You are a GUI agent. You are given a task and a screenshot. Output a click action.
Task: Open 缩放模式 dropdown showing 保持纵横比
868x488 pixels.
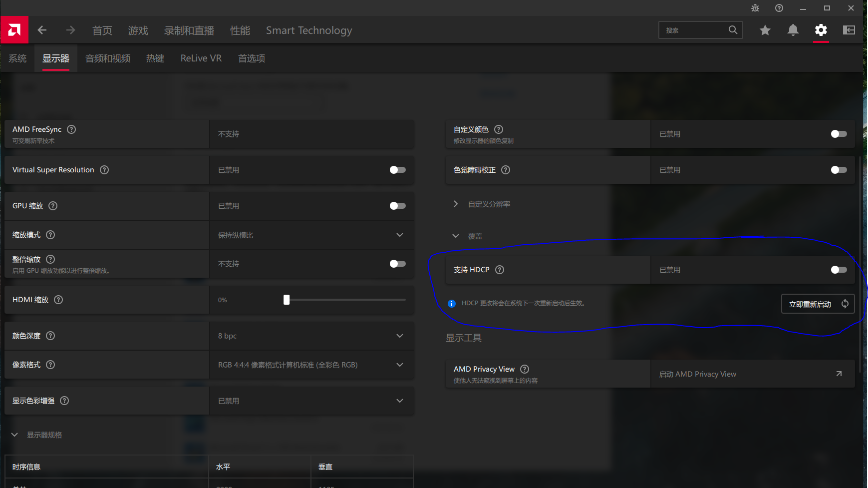(311, 235)
